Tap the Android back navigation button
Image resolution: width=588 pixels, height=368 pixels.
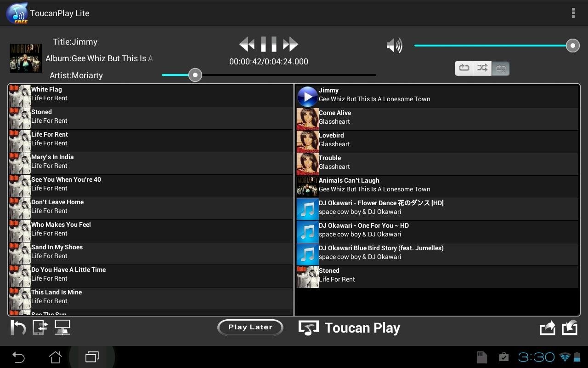[18, 357]
